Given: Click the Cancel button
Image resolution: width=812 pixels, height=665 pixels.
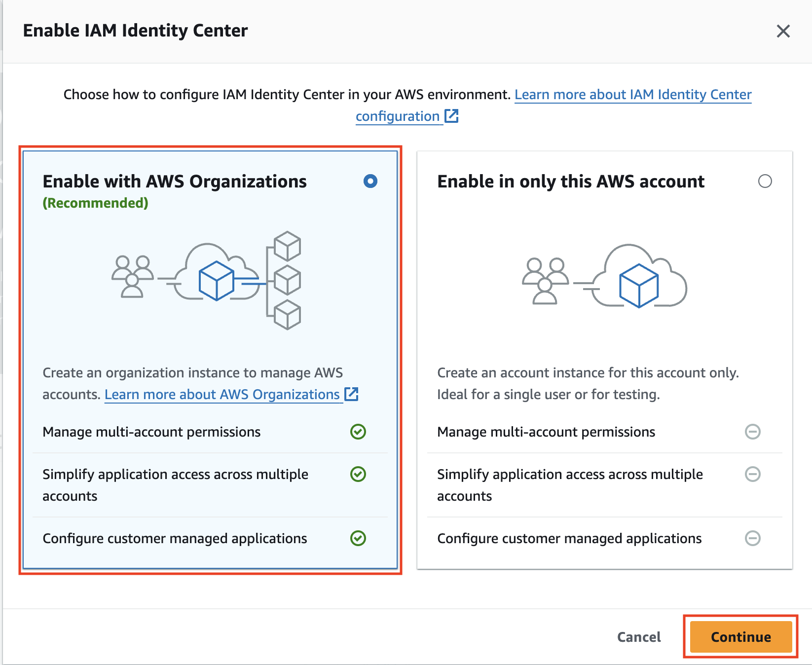Looking at the screenshot, I should click(x=638, y=637).
